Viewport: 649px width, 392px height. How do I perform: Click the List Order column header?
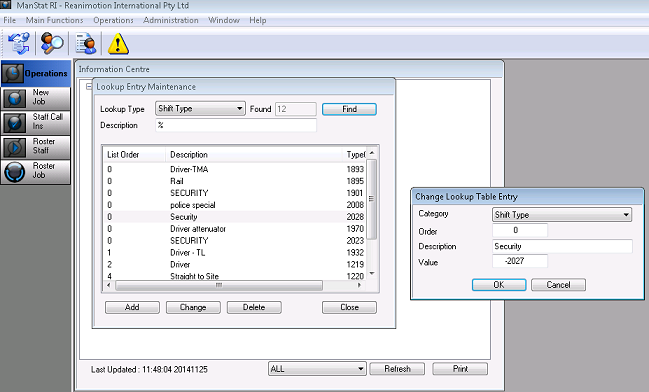coord(134,155)
